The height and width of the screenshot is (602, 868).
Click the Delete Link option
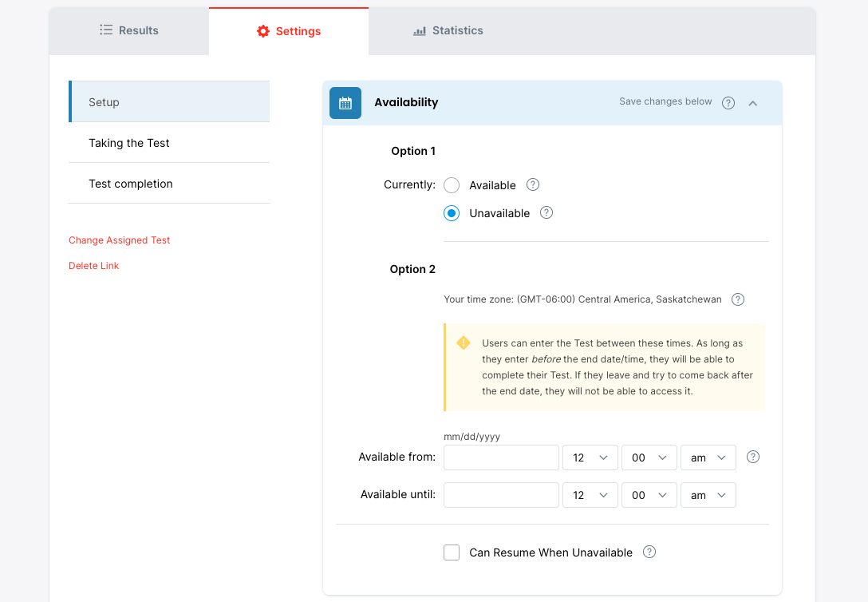[x=93, y=266]
